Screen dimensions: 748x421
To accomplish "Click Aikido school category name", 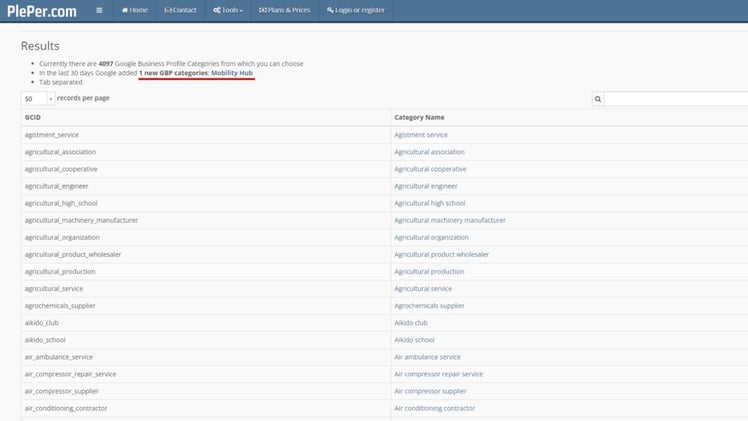I will click(x=414, y=340).
